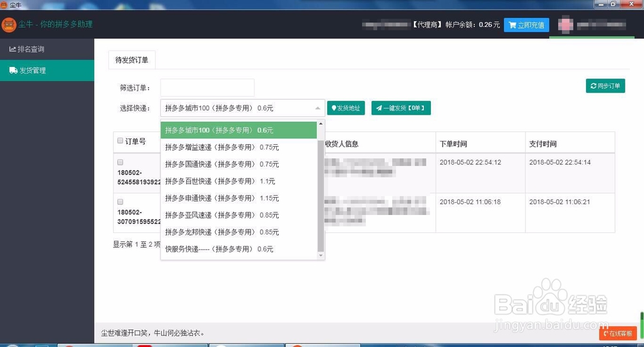Click 帐户余额 0.26元 text

[473, 24]
